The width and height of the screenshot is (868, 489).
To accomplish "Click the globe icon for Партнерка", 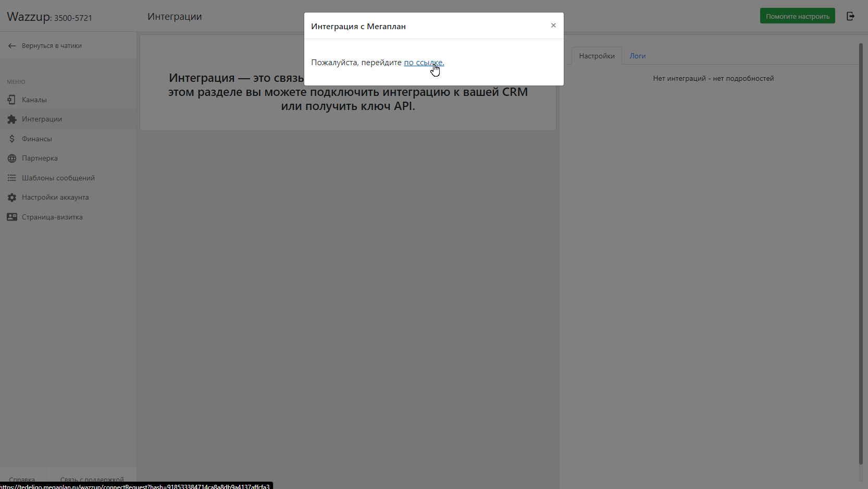I will [x=11, y=158].
